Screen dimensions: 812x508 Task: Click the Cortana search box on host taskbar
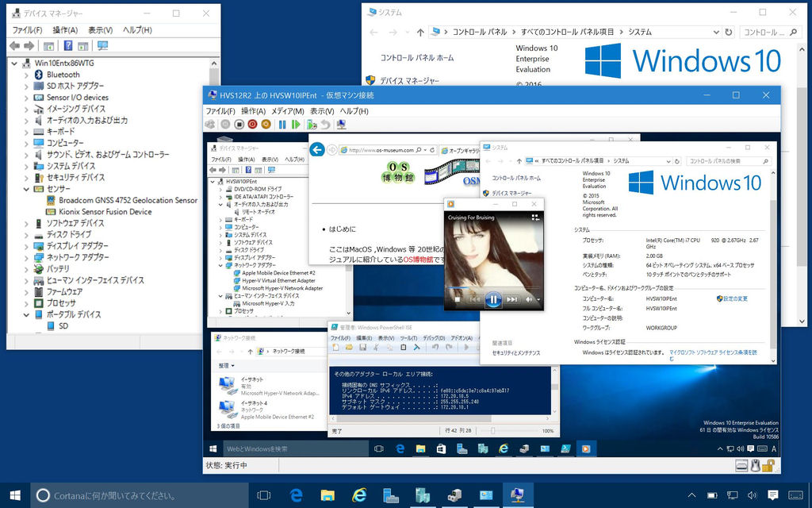click(x=140, y=495)
